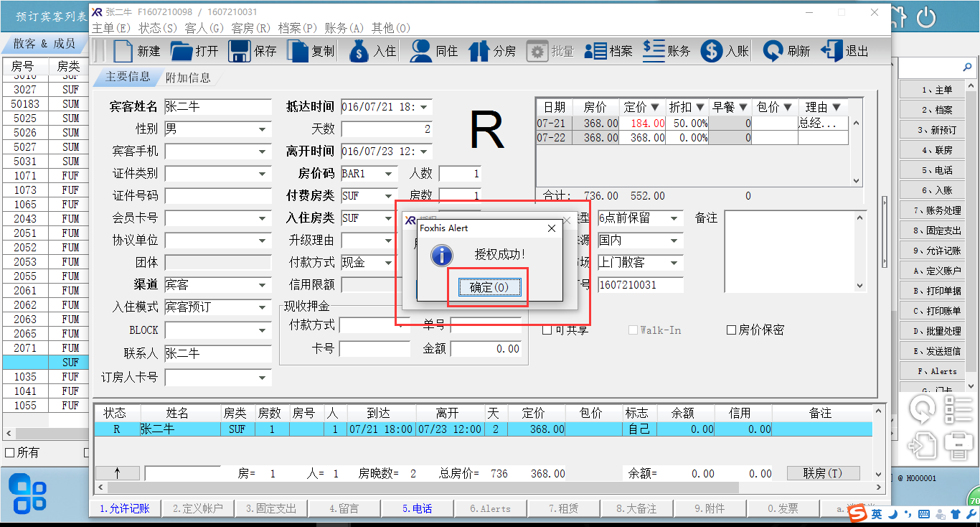Click the 分房 (Assign room) icon
Image resolution: width=980 pixels, height=527 pixels.
[x=479, y=51]
